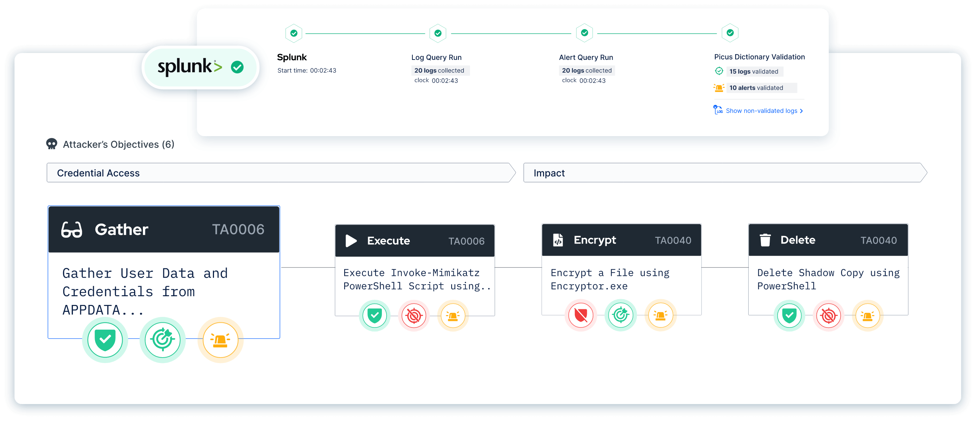
Task: Click 'Execute Invoke-Mimikatz PowerShell Script' description
Action: tap(417, 280)
